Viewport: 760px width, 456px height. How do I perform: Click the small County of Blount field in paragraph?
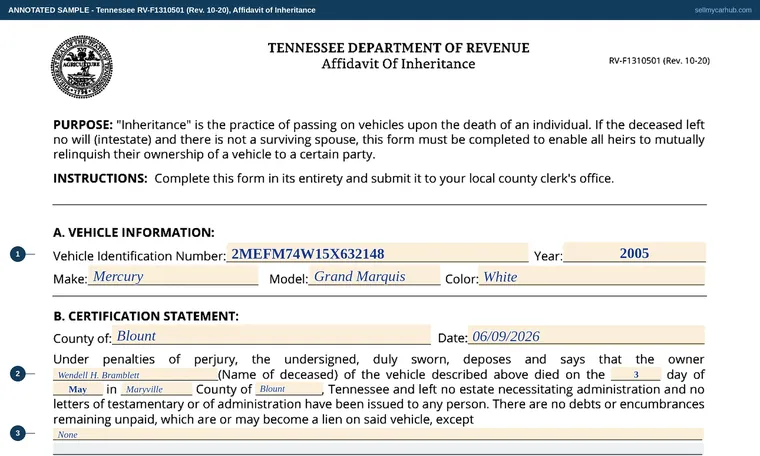289,389
